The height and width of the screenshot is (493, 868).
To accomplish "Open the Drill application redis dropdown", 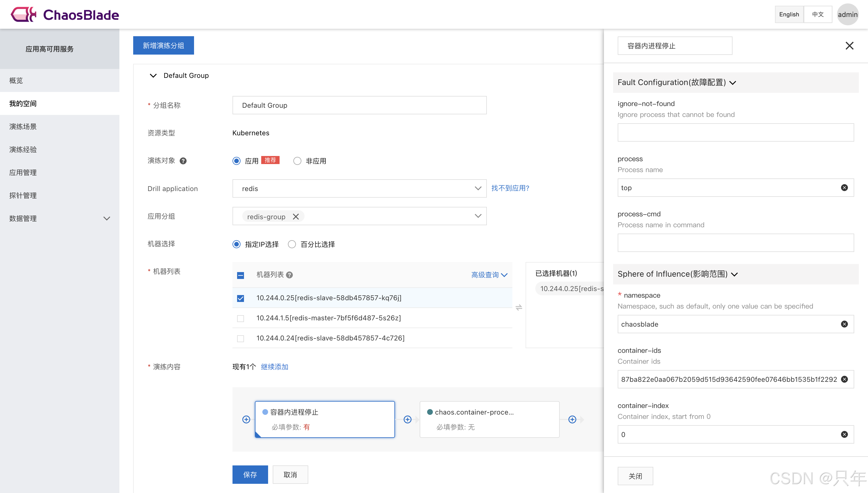I will coord(359,188).
